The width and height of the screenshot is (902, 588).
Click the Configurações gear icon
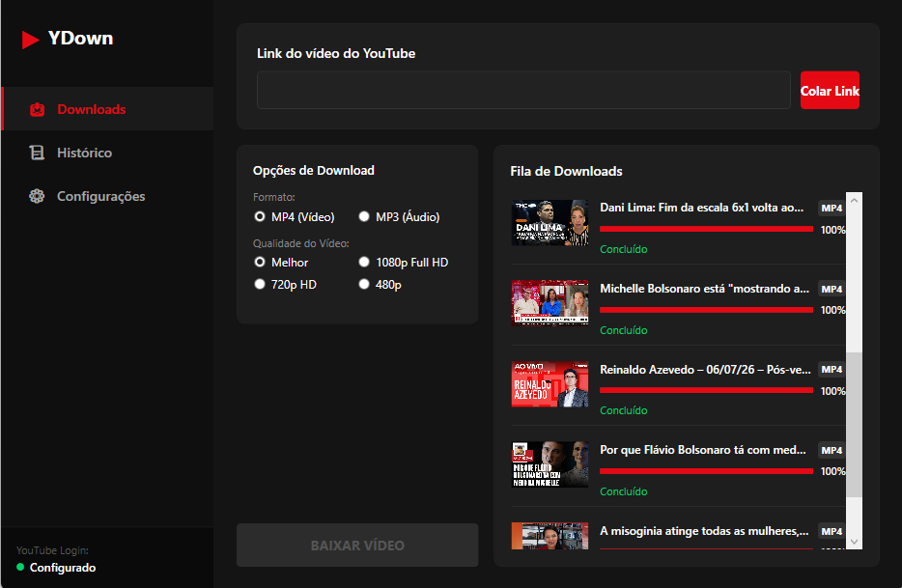point(37,196)
